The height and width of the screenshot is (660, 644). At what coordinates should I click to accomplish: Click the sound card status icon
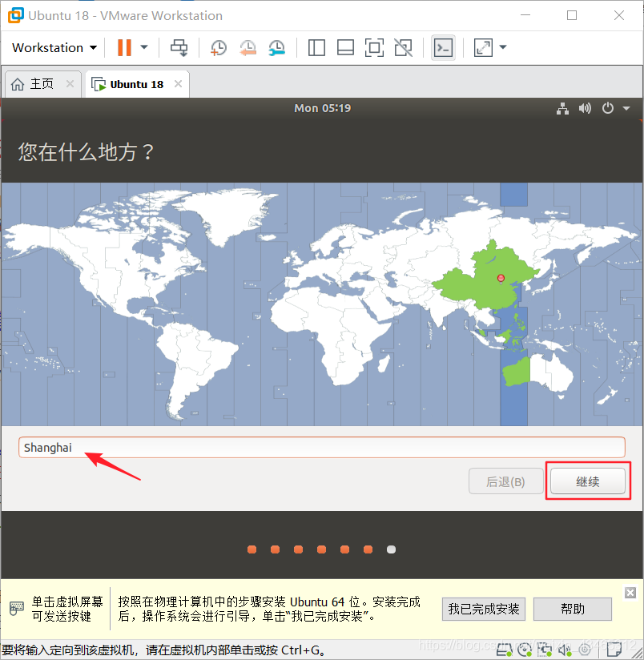(565, 650)
